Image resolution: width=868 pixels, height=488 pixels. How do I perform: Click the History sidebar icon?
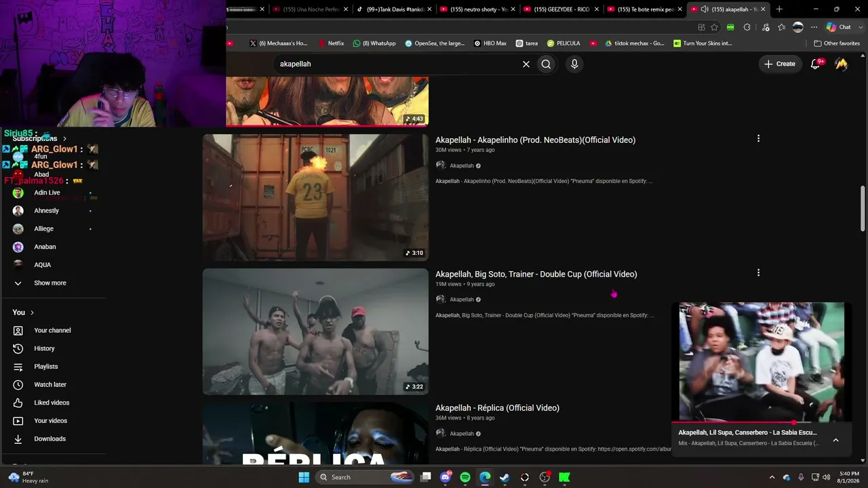tap(18, 348)
